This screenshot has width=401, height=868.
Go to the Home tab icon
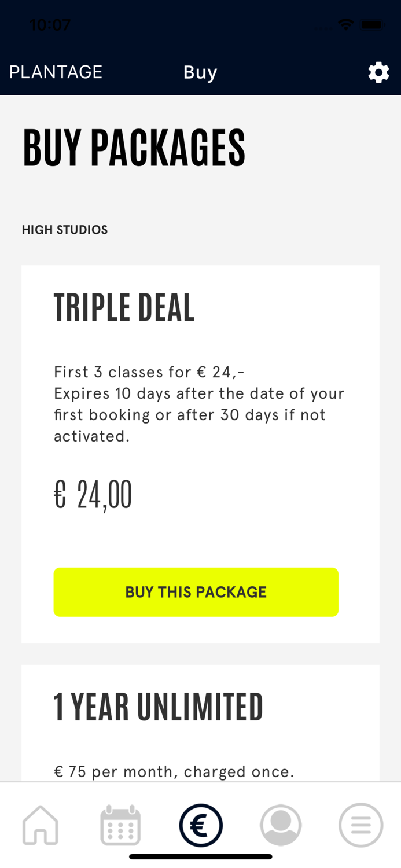[x=41, y=825]
